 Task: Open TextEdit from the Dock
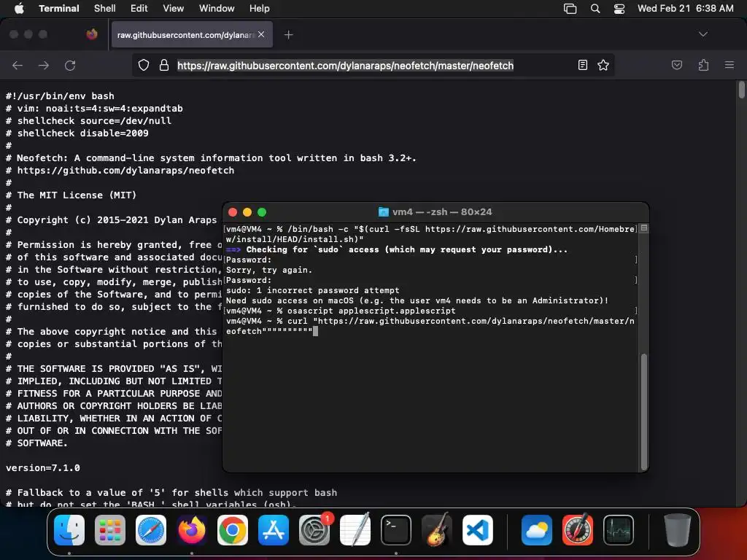pyautogui.click(x=355, y=530)
